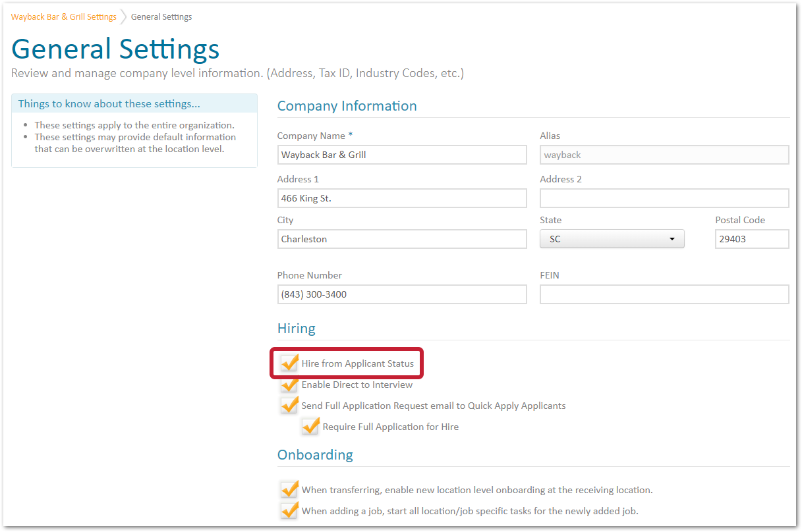Screen dimensions: 802x532
Task: Click the Phone Number input box
Action: (x=402, y=294)
